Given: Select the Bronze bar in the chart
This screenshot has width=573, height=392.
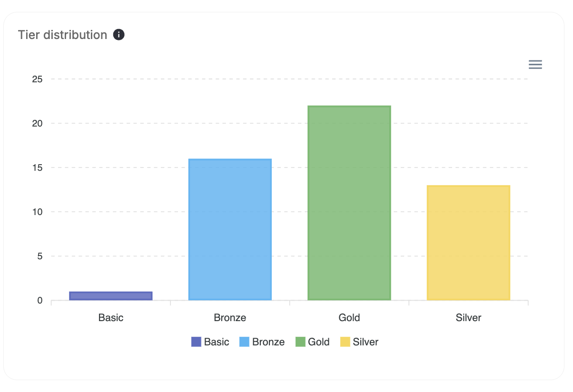Looking at the screenshot, I should click(230, 228).
